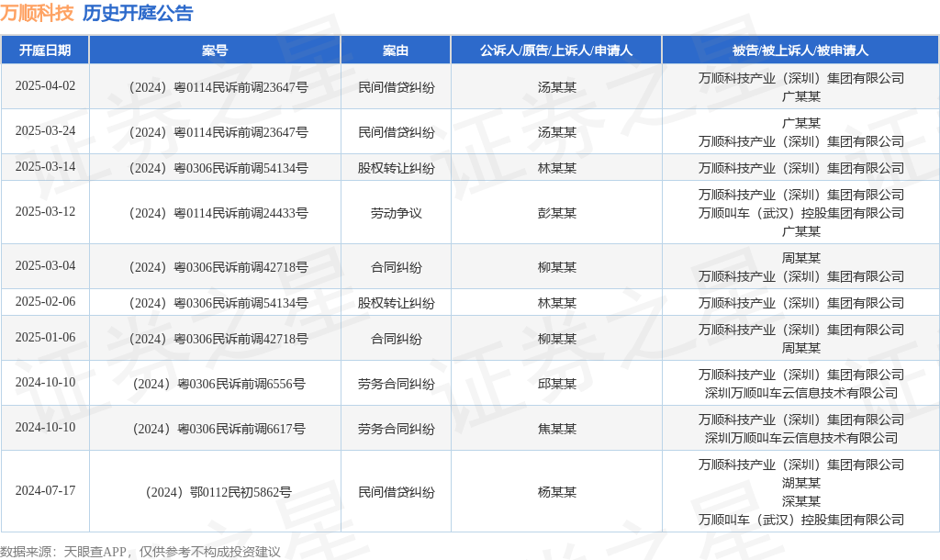Click plaintiff 林某某 in the 2025-03-14 row
Image resolution: width=940 pixels, height=560 pixels.
pyautogui.click(x=557, y=169)
